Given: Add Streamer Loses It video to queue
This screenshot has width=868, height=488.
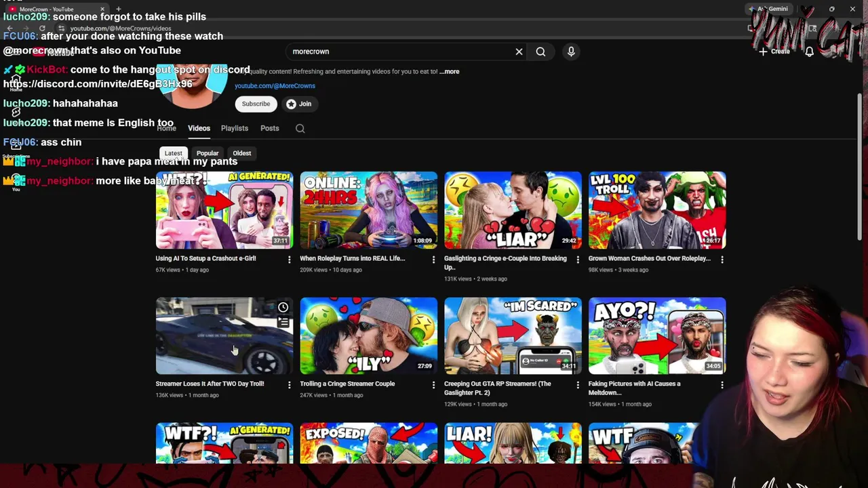Looking at the screenshot, I should 283,323.
